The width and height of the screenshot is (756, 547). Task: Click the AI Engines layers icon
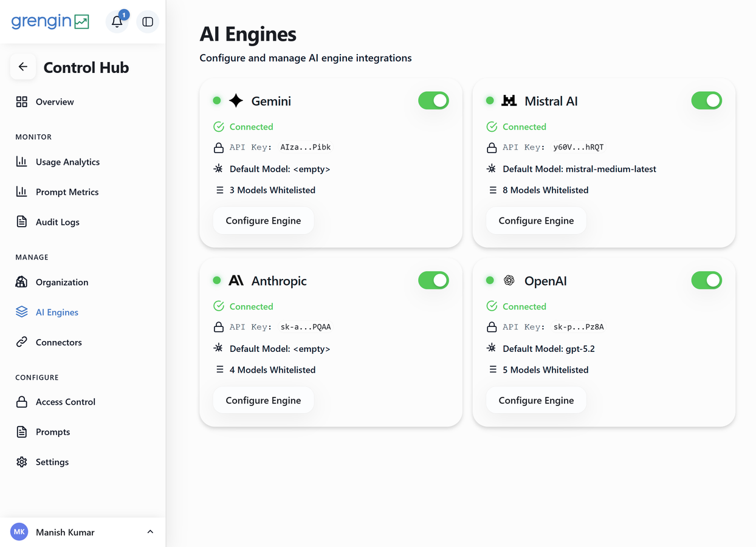(22, 312)
